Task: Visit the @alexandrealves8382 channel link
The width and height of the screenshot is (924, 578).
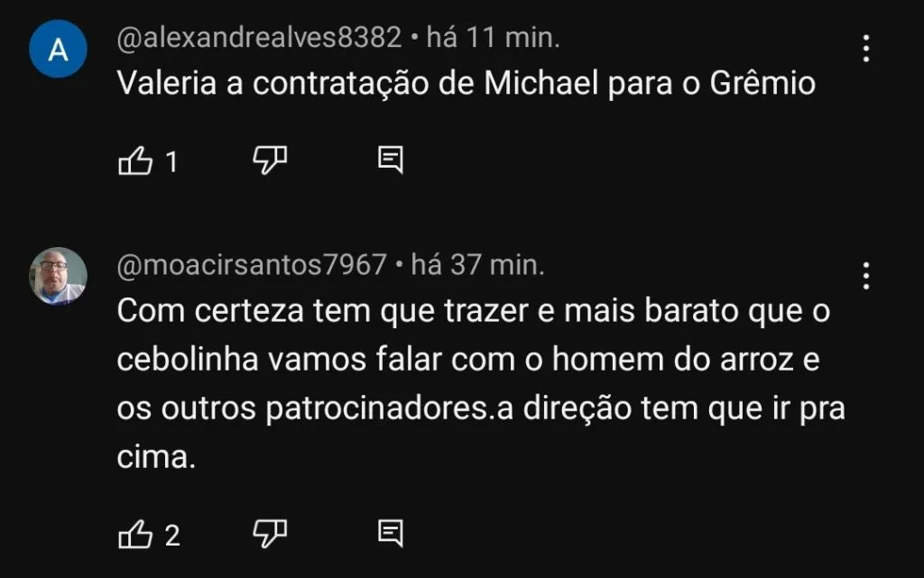Action: click(x=259, y=38)
